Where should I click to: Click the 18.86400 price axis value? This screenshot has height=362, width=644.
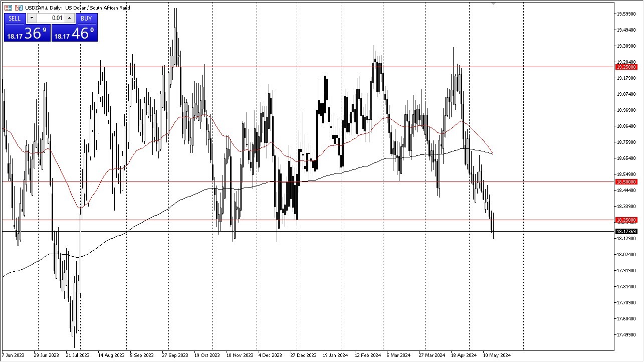click(x=626, y=126)
